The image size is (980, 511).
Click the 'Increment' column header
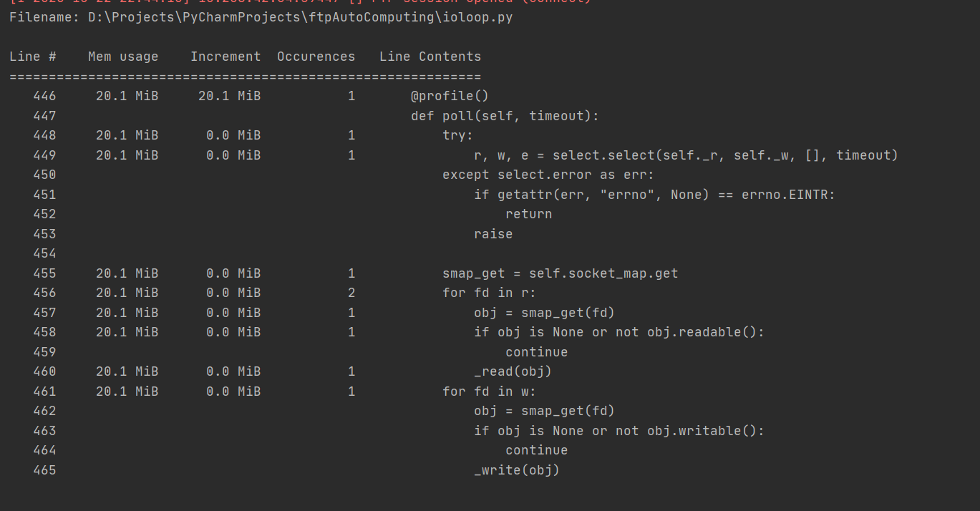click(225, 57)
